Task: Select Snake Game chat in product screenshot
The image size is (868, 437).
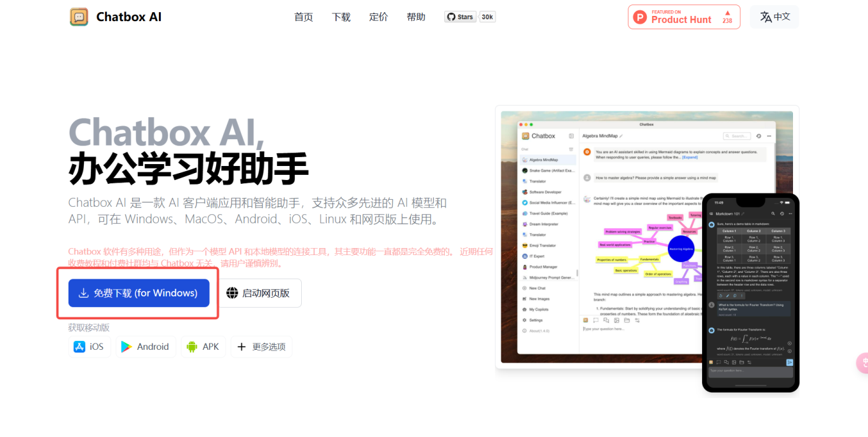Action: click(x=548, y=170)
